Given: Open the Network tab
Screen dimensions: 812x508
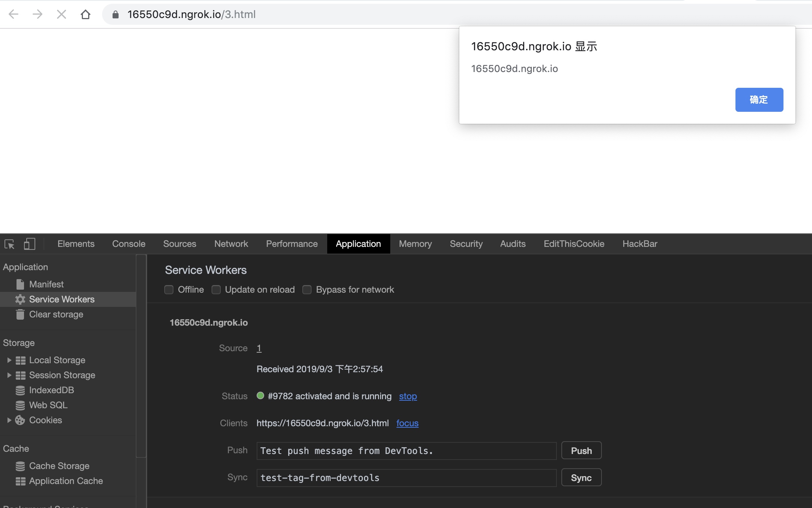Looking at the screenshot, I should click(x=231, y=244).
